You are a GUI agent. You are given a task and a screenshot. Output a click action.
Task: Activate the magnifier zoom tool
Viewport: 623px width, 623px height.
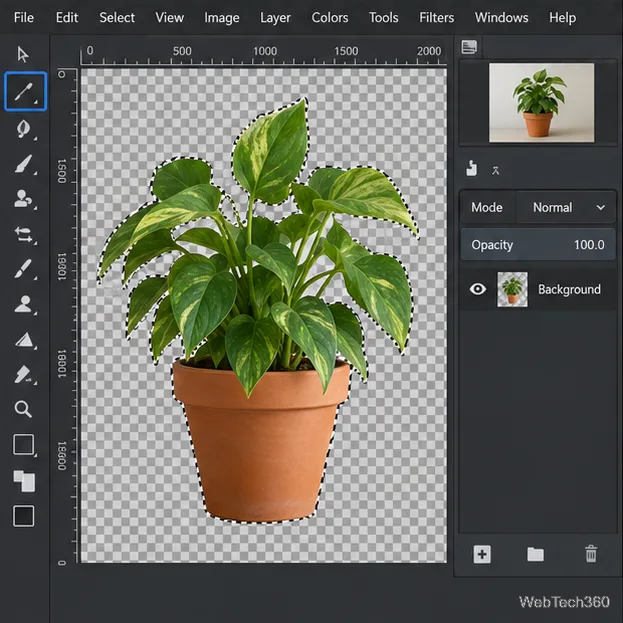click(x=23, y=409)
